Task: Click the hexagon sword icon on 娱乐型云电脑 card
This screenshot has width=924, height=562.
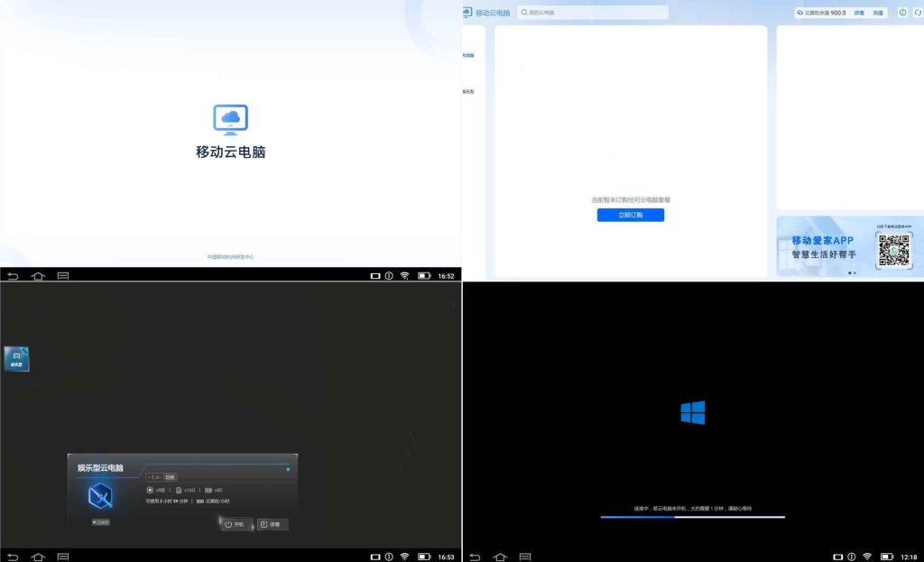Action: point(100,496)
